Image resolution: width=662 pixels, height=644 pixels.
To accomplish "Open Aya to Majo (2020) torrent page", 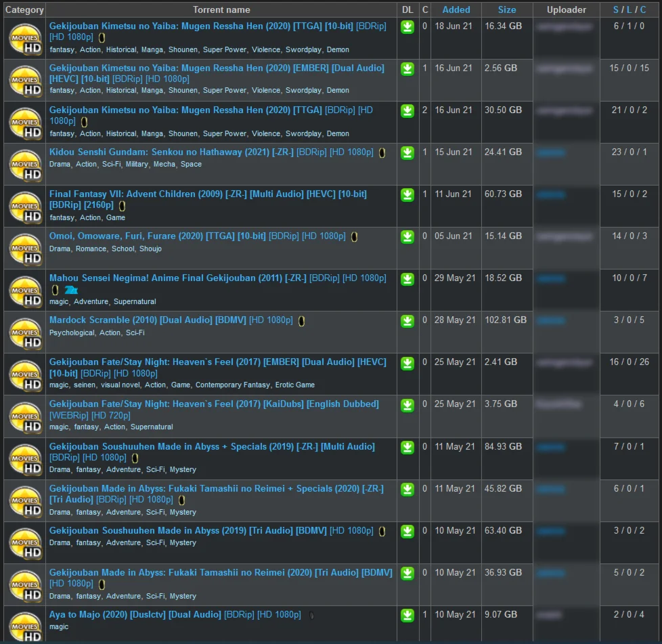I will [175, 614].
